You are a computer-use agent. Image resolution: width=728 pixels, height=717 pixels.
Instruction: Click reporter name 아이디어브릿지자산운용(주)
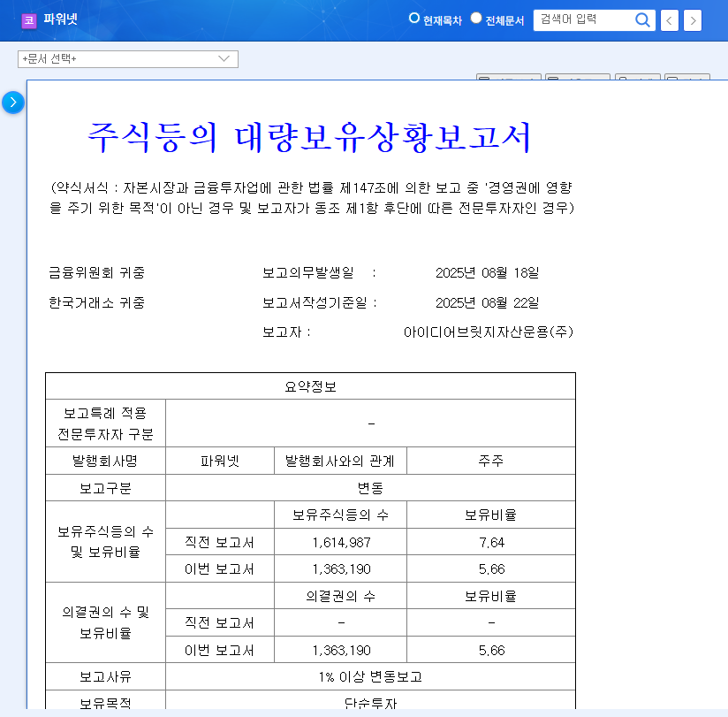pos(489,332)
